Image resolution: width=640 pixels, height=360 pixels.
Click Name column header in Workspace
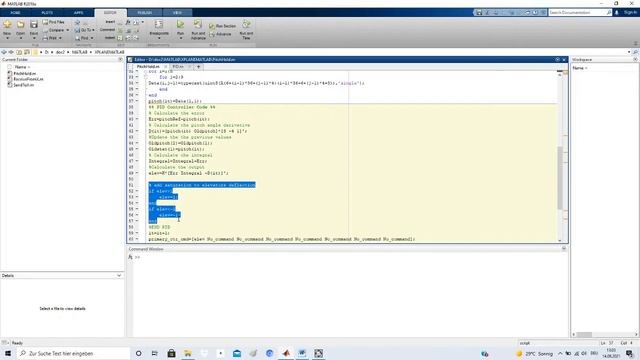click(580, 68)
